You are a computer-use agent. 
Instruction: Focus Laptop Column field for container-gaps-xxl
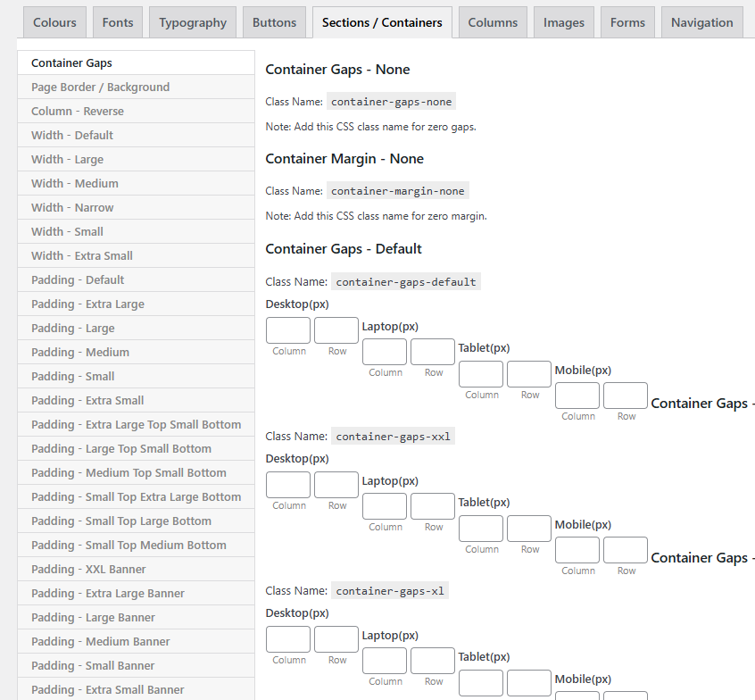(385, 506)
